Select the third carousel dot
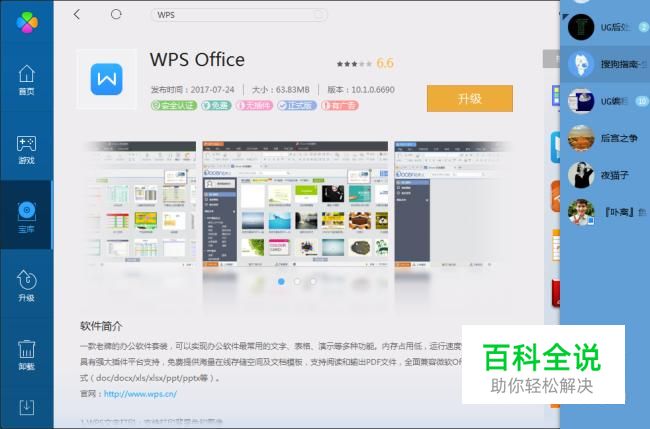Image resolution: width=650 pixels, height=429 pixels. click(313, 281)
